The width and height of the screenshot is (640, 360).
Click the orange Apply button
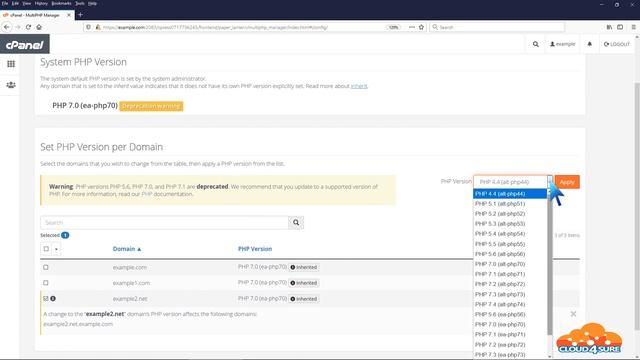tap(567, 182)
